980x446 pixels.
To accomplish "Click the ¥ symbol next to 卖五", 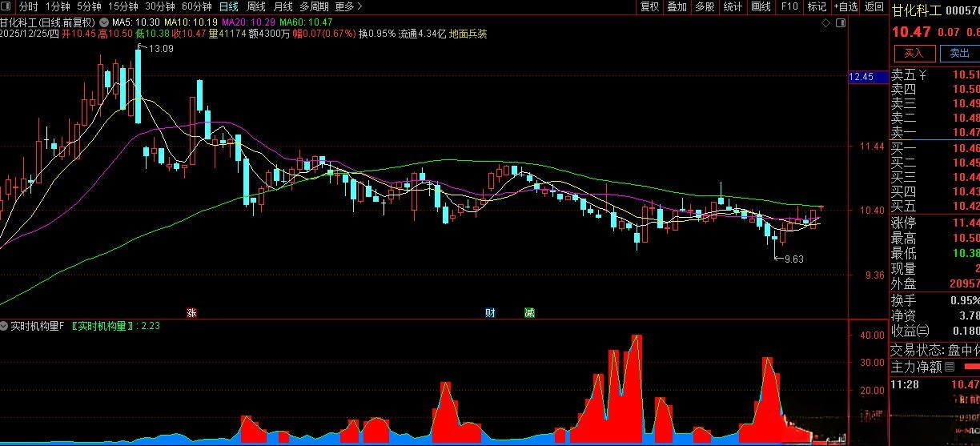I will pos(922,75).
